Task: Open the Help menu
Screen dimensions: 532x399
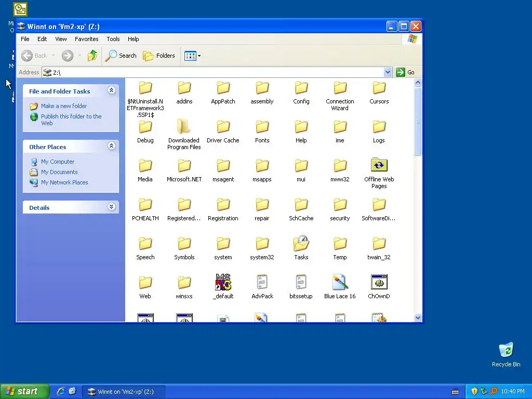Action: (134, 39)
